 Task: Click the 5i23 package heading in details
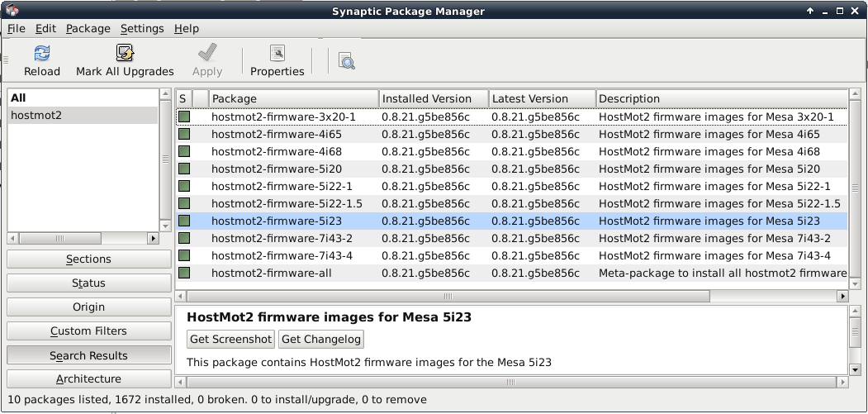(329, 317)
